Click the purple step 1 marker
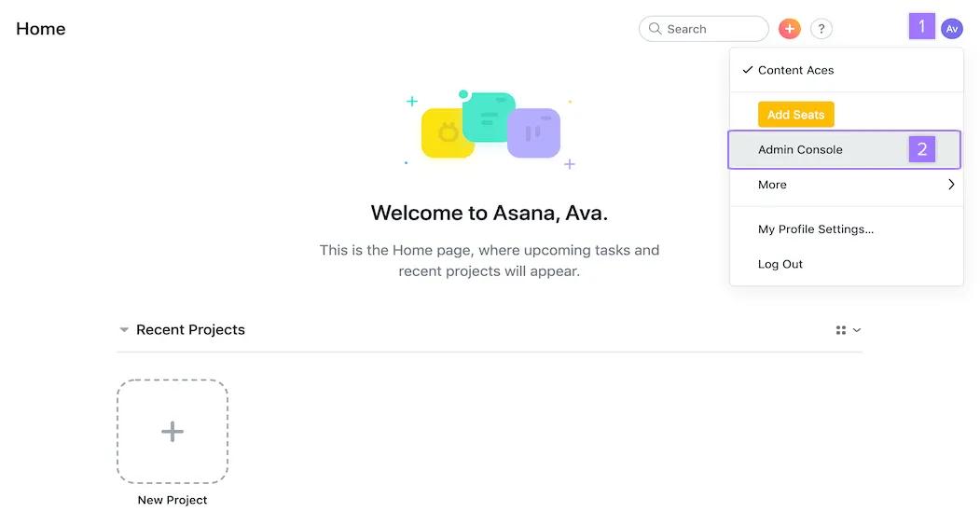Image resolution: width=980 pixels, height=526 pixels. click(x=921, y=26)
